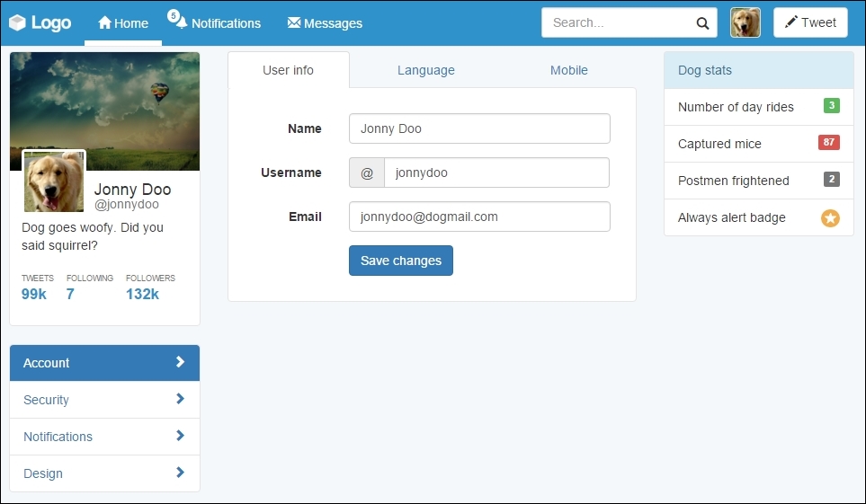Click Jonny Doo's profile dog picture

point(54,181)
